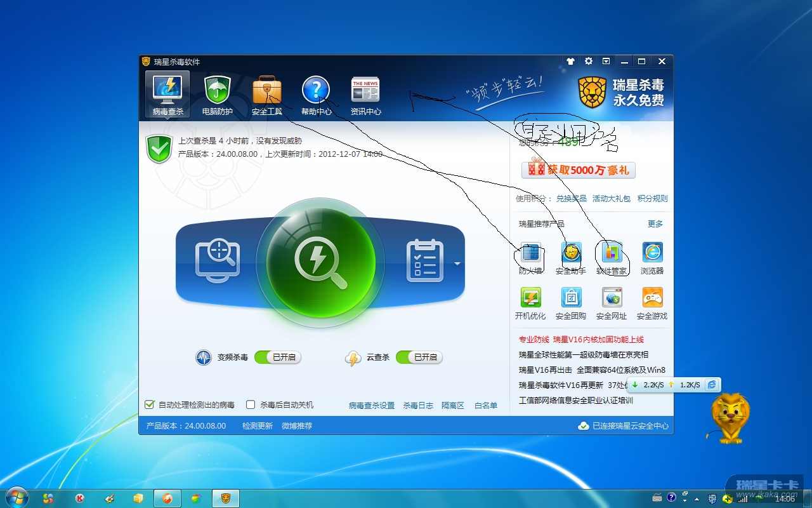Screen dimensions: 812x508
Task: Toggle the 云查杀 cloud scan switch
Action: tap(419, 358)
